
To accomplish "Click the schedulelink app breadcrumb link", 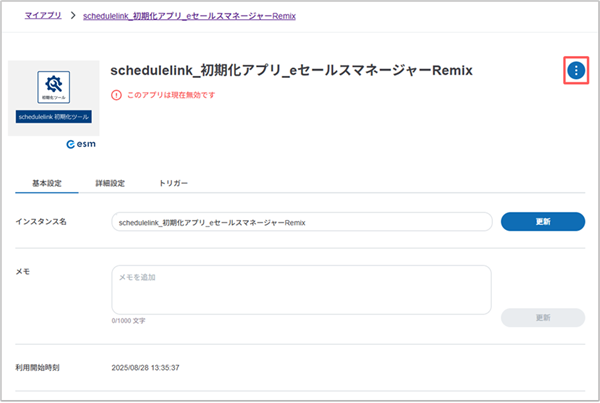I will (x=192, y=18).
